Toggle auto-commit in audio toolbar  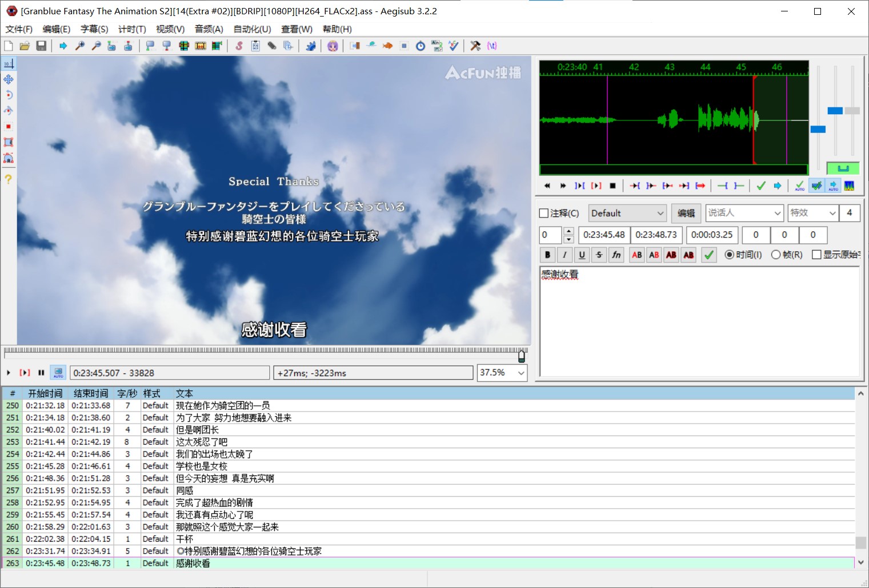click(x=800, y=186)
